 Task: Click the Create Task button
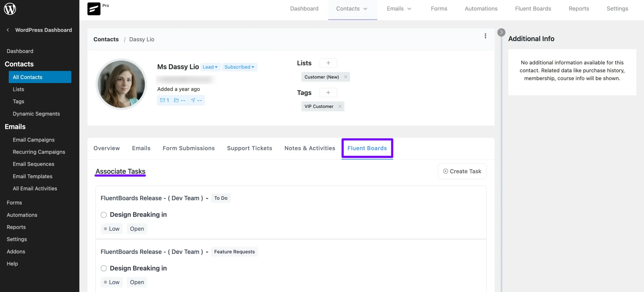462,171
